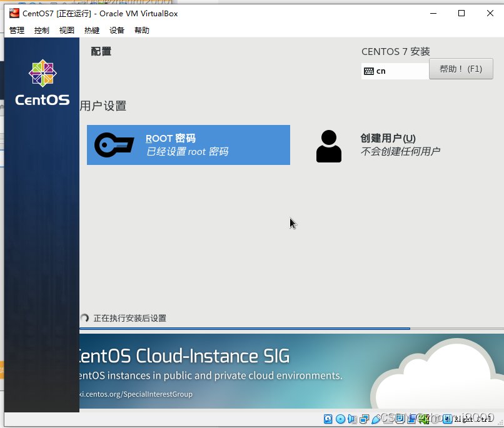This screenshot has width=504, height=428.
Task: Close the VirtualBox window
Action: pos(490,14)
